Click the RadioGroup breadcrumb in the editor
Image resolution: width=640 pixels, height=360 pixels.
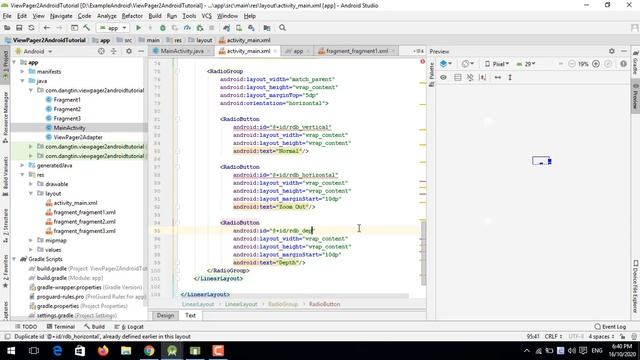pos(283,304)
